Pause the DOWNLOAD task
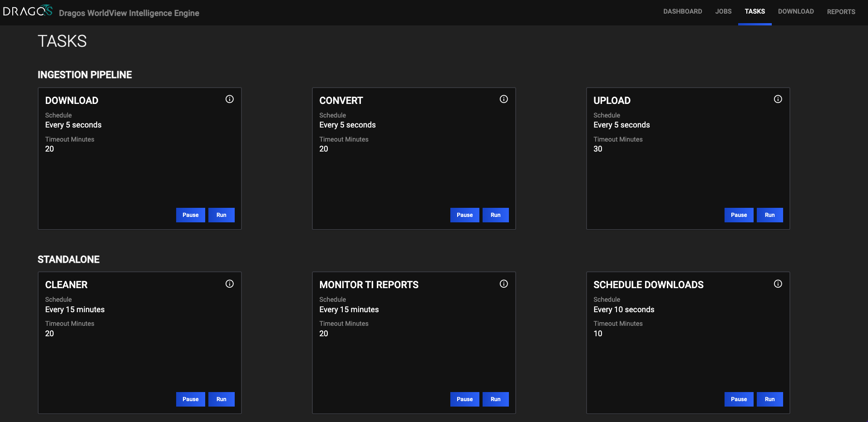868x422 pixels. [191, 215]
